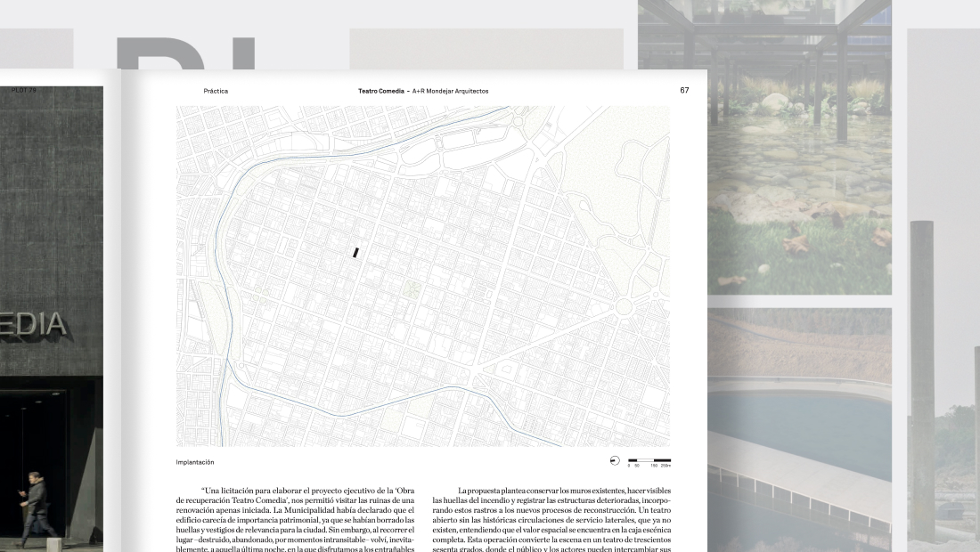The height and width of the screenshot is (552, 980).
Task: Open the site plan map image
Action: pos(423,276)
